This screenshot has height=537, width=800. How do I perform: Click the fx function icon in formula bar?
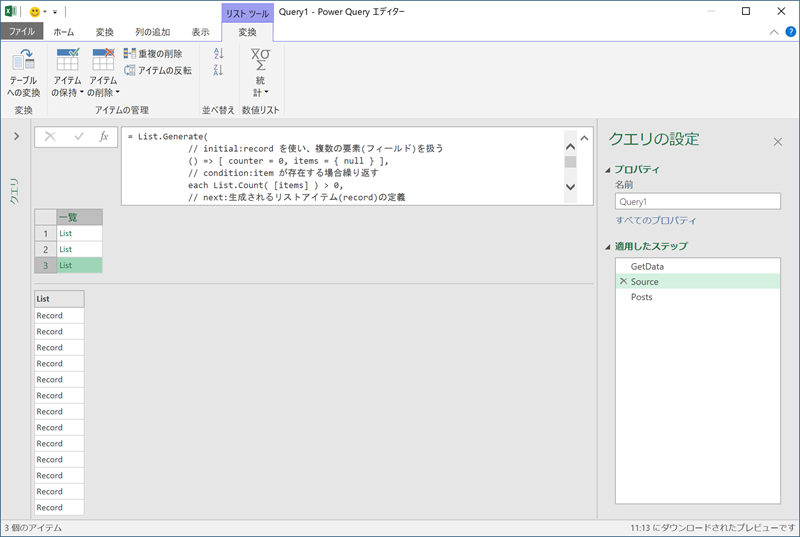[x=103, y=137]
